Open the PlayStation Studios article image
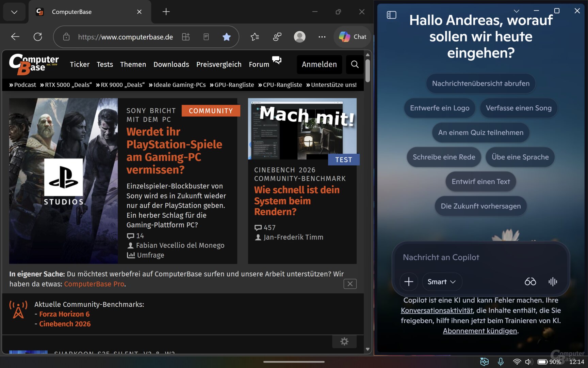Image resolution: width=588 pixels, height=368 pixels. click(64, 181)
